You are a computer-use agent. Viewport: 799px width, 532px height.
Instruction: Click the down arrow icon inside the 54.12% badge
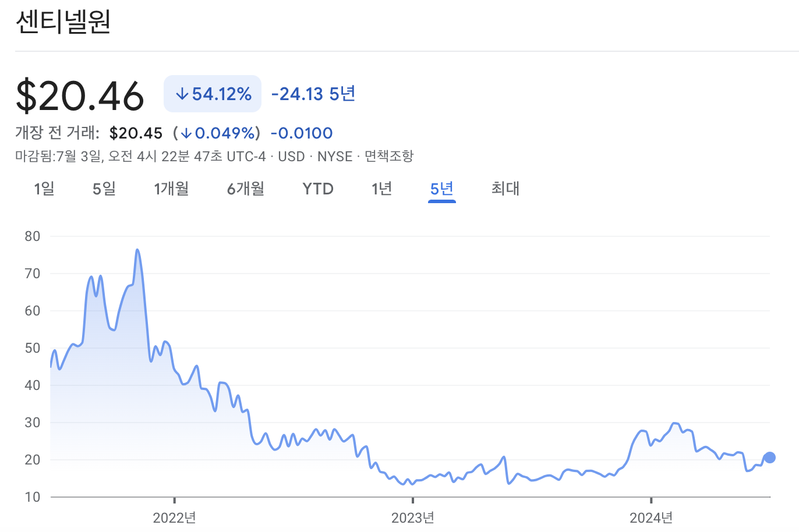point(182,93)
